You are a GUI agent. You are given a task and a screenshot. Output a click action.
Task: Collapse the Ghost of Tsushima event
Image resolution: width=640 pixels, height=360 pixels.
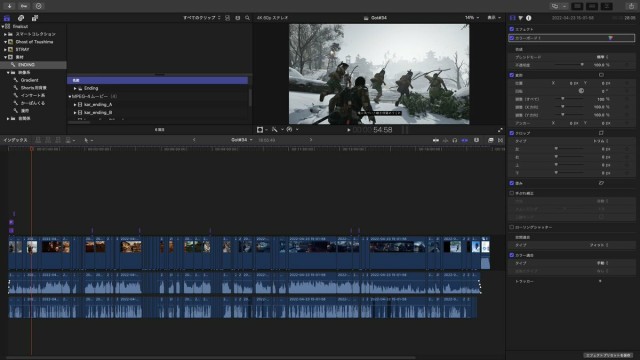coord(5,42)
